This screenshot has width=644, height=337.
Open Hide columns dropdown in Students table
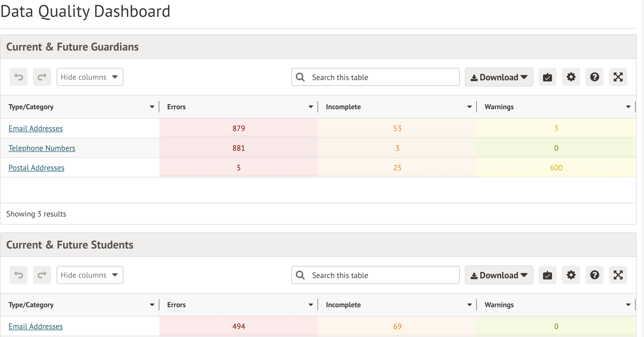[x=90, y=275]
